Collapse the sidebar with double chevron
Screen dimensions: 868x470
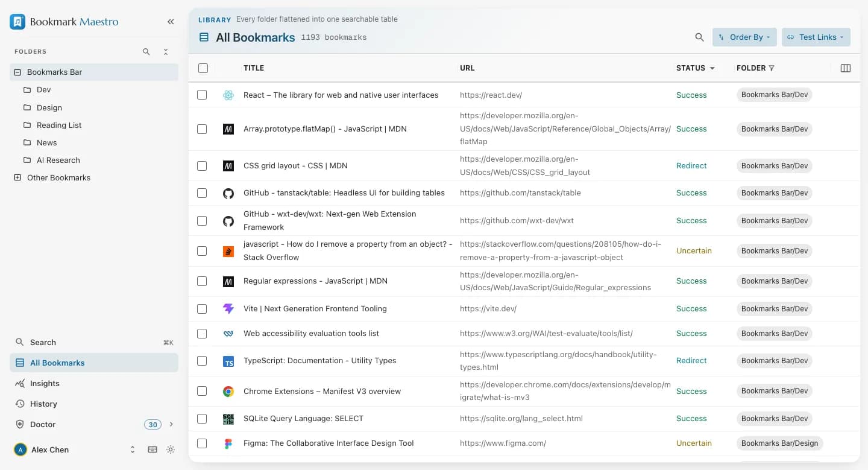171,22
